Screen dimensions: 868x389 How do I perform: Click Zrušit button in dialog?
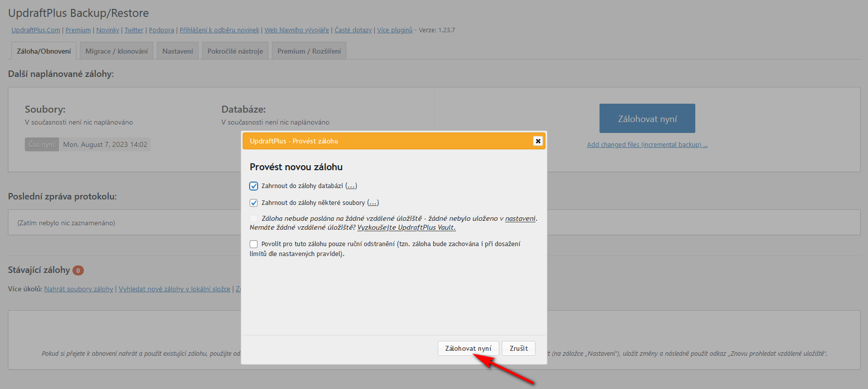[x=519, y=348]
